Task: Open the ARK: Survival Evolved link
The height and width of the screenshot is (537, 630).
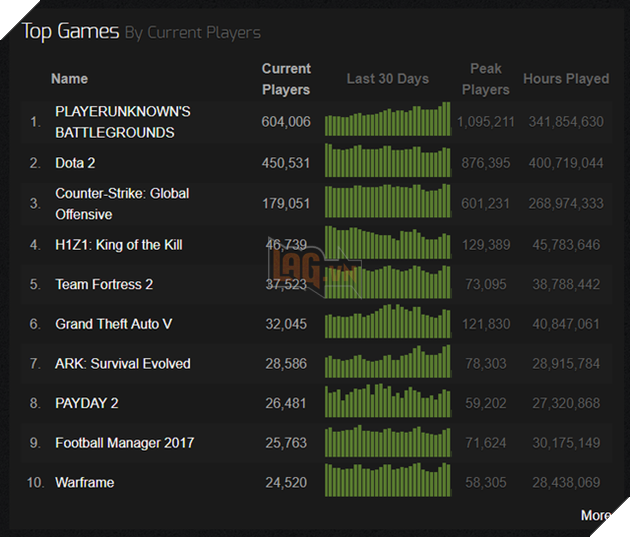Action: tap(123, 364)
